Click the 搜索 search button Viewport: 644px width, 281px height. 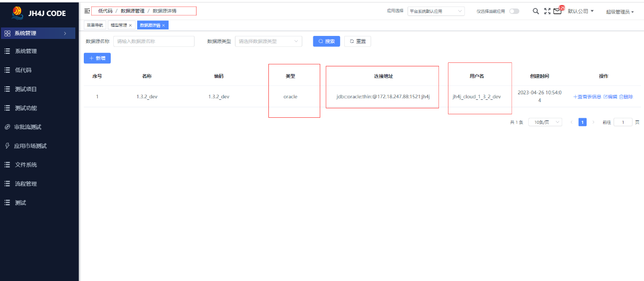[327, 41]
